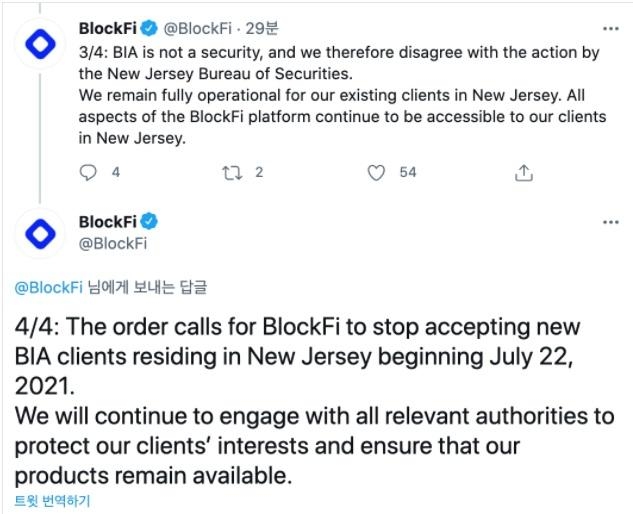Open BlockFi avatar on the 3/4 tweet

40,44
